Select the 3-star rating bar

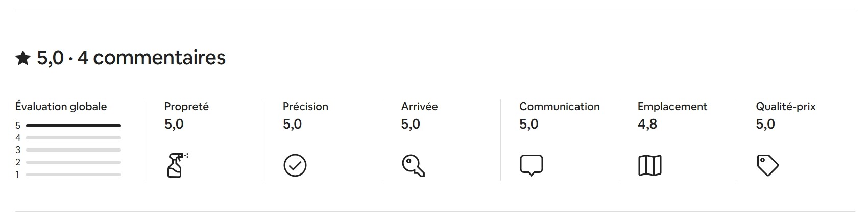pyautogui.click(x=73, y=150)
